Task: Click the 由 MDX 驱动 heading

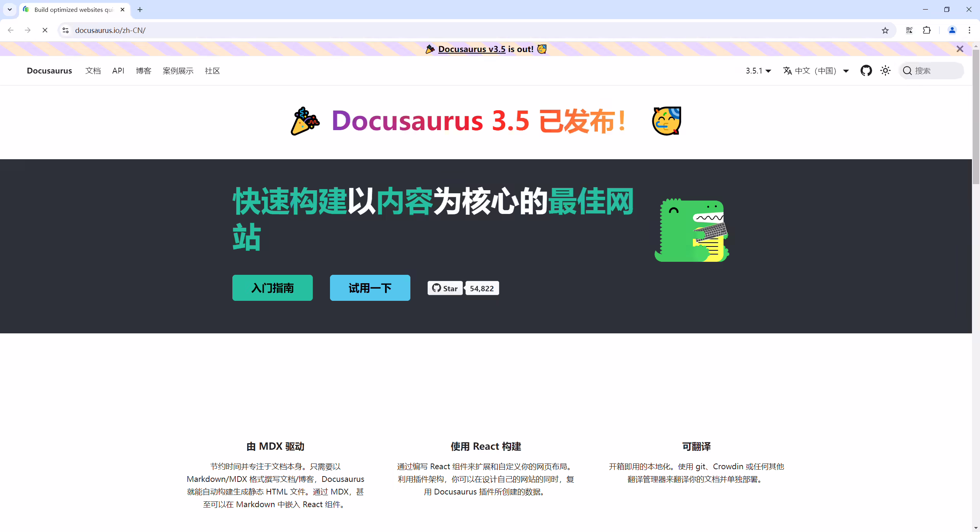Action: pos(275,446)
